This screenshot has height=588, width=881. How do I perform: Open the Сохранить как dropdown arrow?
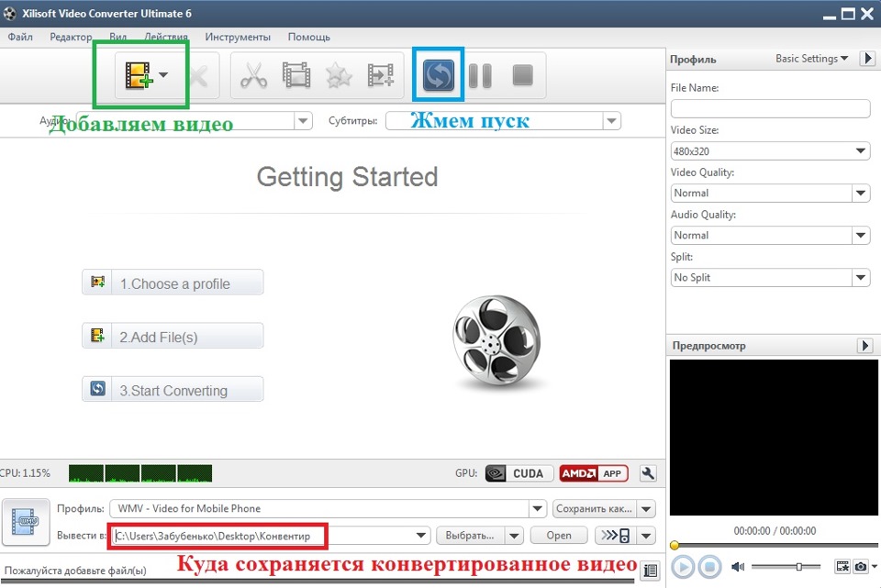(x=646, y=509)
